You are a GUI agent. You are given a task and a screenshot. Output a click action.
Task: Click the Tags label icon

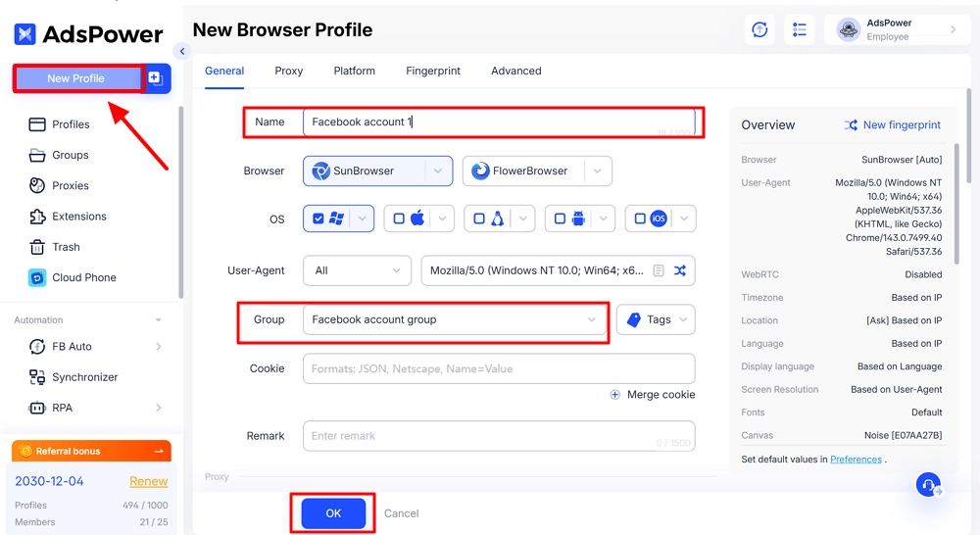[634, 319]
